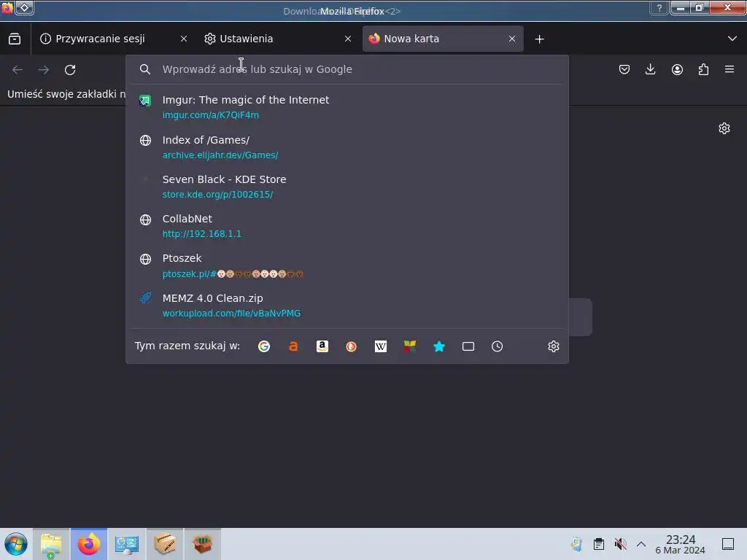The height and width of the screenshot is (560, 747).
Task: Search this time with DuckDuckGo
Action: (x=351, y=346)
